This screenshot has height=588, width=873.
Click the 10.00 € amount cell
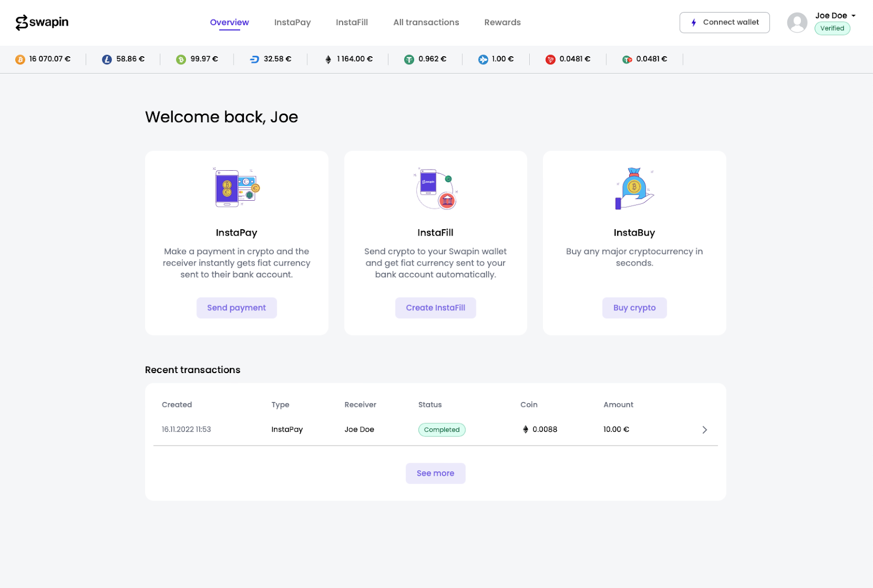pyautogui.click(x=616, y=429)
